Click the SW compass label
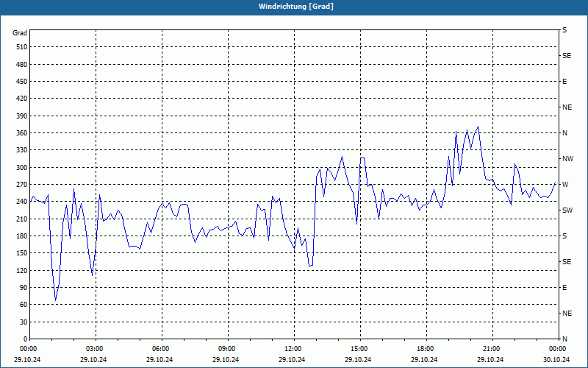The height and width of the screenshot is (368, 588). coord(567,210)
